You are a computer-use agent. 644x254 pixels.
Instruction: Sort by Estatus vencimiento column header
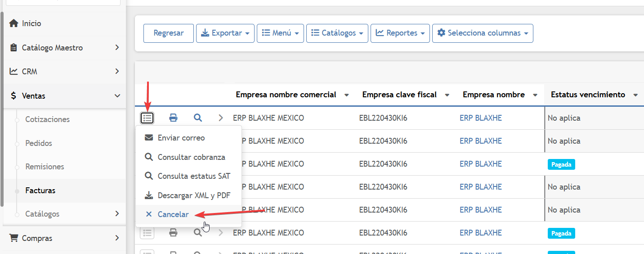(588, 95)
